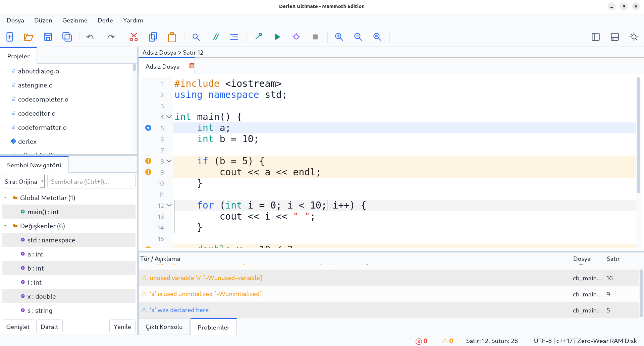The image size is (644, 346).
Task: Open the Find magnifier tool
Action: tap(196, 37)
